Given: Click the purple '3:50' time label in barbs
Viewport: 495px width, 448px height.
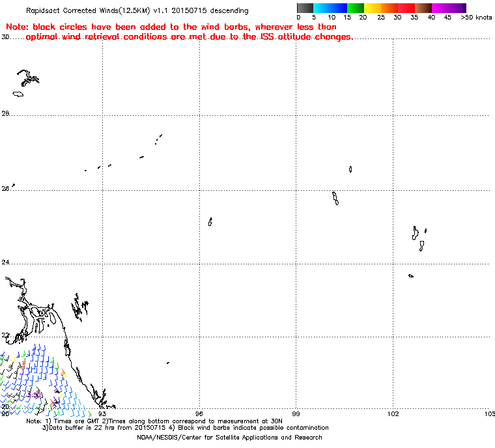Looking at the screenshot, I should click(x=35, y=395).
